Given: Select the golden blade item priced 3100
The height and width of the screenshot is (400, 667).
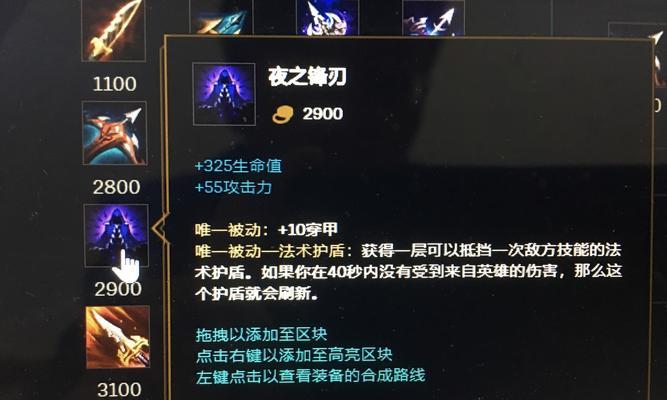Looking at the screenshot, I should [x=118, y=337].
